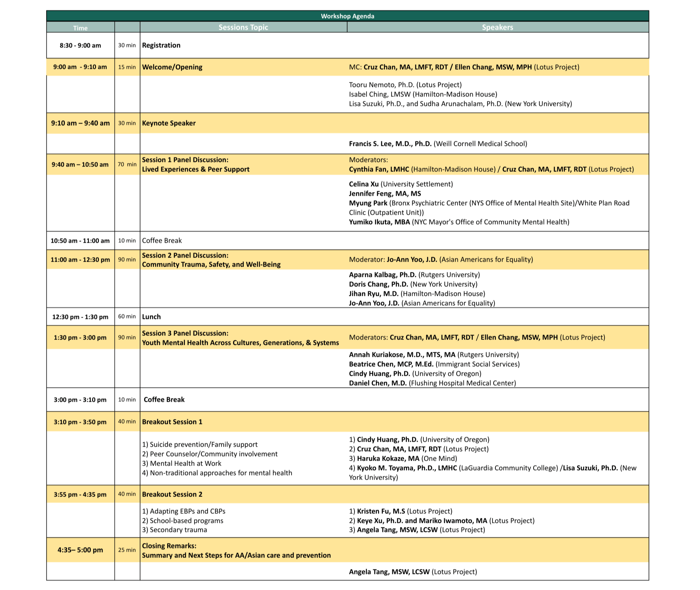Click 'Francis S. Lee, M.D., Ph.D.' speaker
The height and width of the screenshot is (590, 700).
(x=390, y=144)
